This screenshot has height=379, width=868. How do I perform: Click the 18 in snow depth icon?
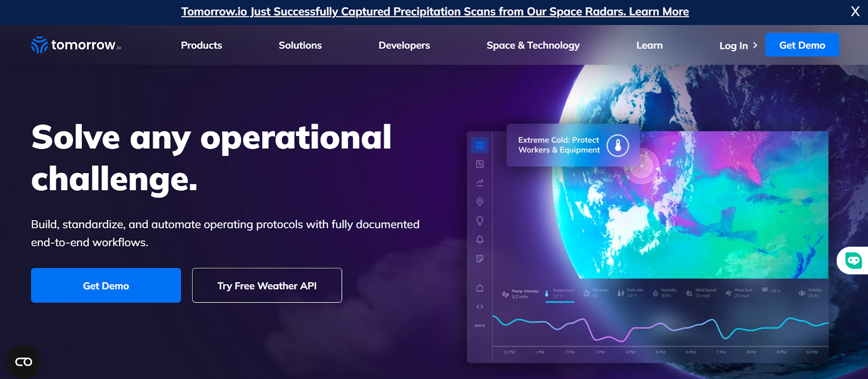(765, 290)
